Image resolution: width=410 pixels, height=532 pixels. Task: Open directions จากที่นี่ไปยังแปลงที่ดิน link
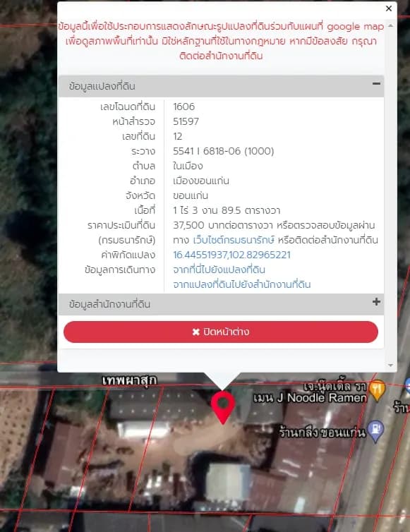pos(219,270)
